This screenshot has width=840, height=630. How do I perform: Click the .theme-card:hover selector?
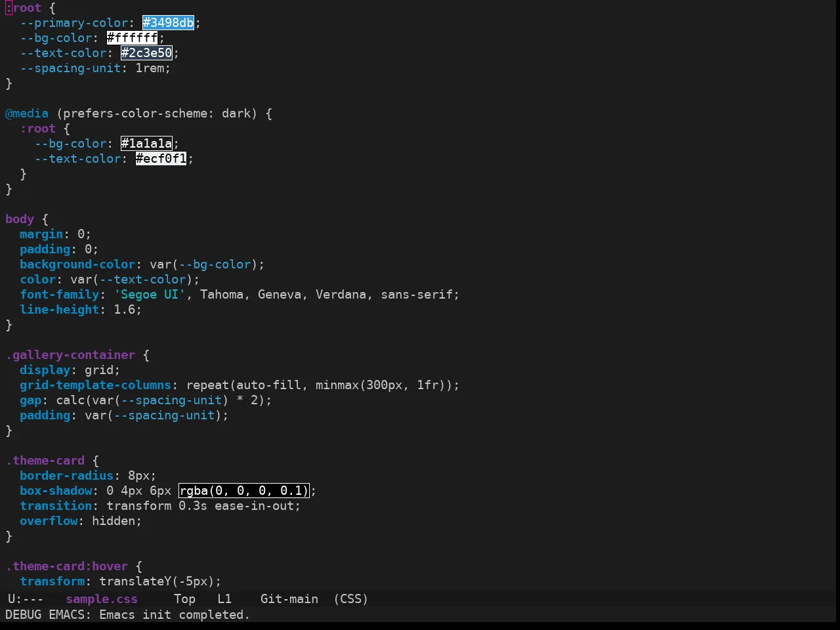66,566
